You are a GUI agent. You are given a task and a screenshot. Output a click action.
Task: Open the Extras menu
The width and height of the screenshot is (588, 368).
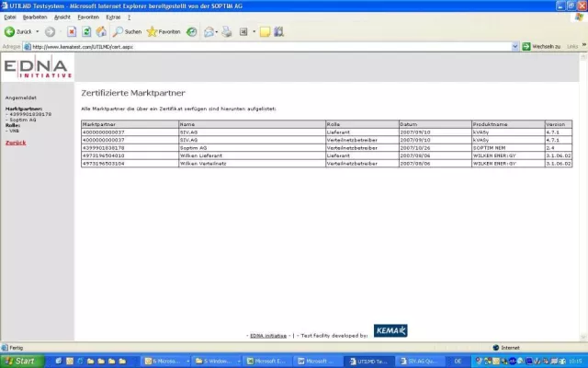coord(113,17)
